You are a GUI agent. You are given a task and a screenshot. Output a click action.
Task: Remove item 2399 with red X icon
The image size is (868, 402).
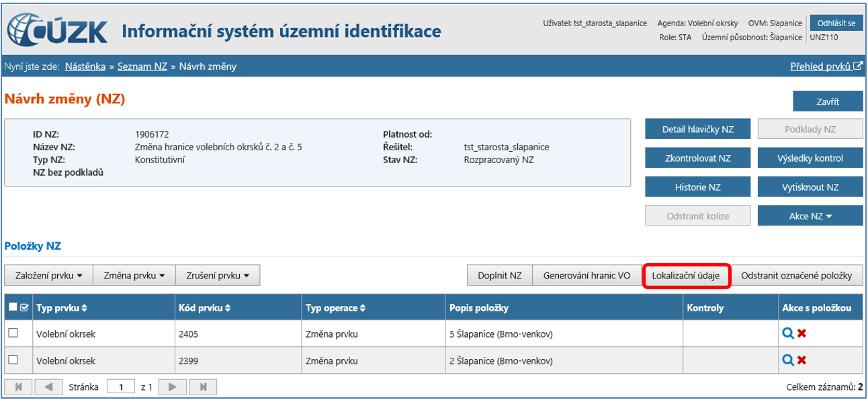[801, 360]
